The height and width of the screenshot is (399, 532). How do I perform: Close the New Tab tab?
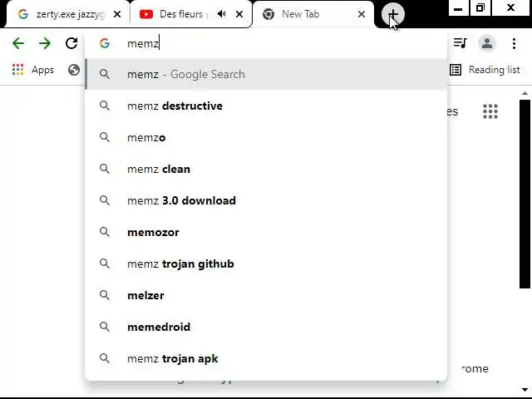(x=362, y=14)
